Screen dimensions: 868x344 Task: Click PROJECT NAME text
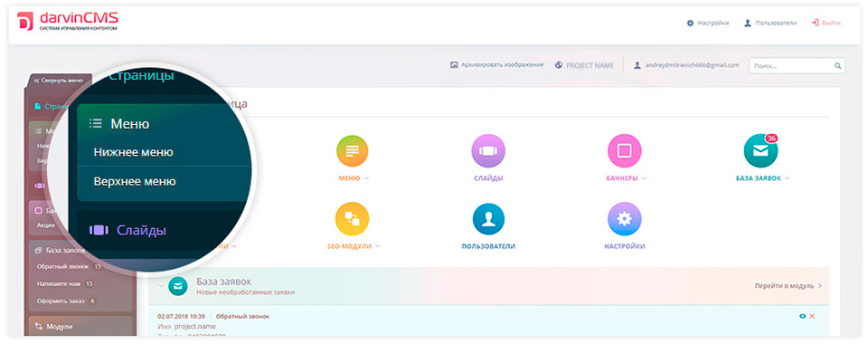pyautogui.click(x=590, y=65)
